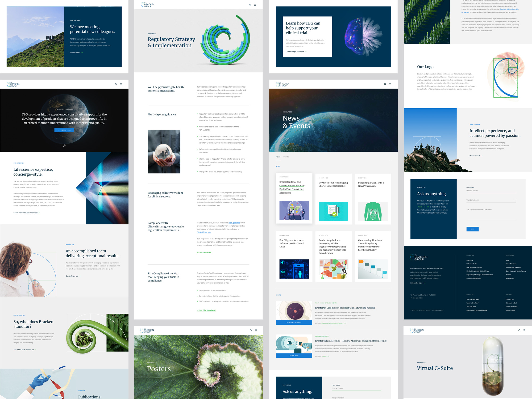
Task: Click the Prebook-A-Meeting button
Action: coord(294,323)
